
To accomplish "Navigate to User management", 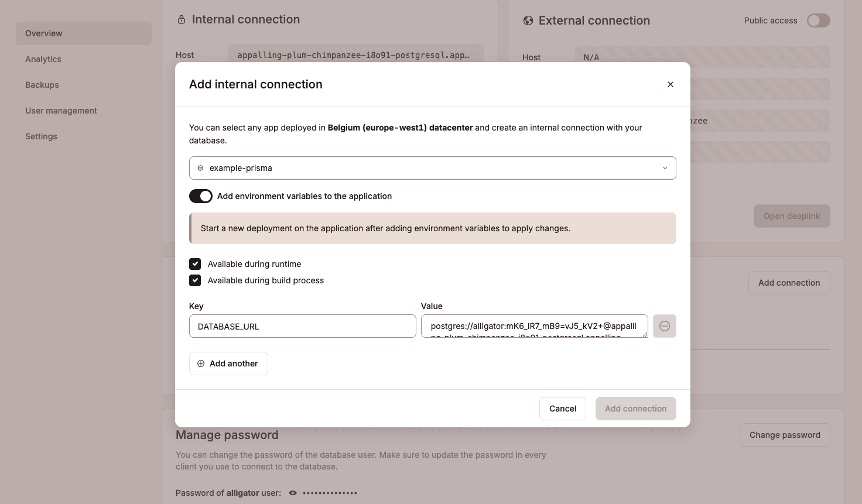I will pyautogui.click(x=61, y=110).
